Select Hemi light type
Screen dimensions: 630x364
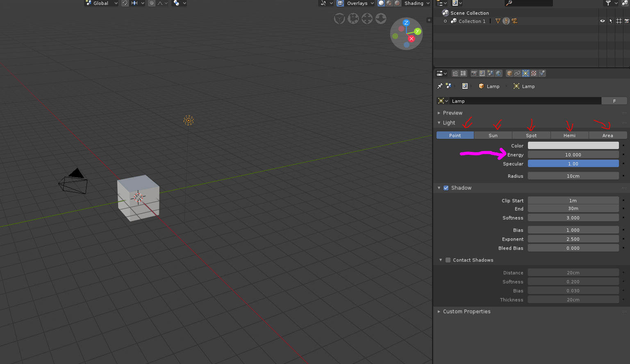point(569,136)
